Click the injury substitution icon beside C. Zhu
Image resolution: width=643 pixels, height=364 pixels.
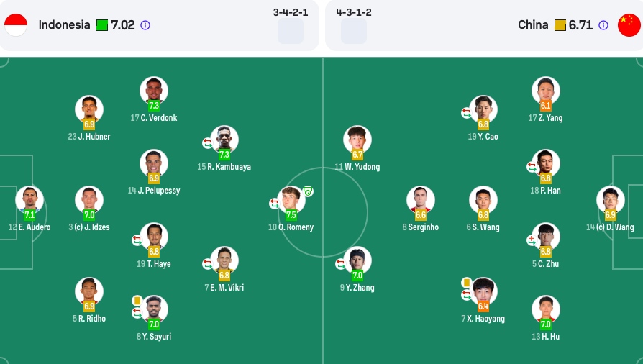(x=532, y=240)
